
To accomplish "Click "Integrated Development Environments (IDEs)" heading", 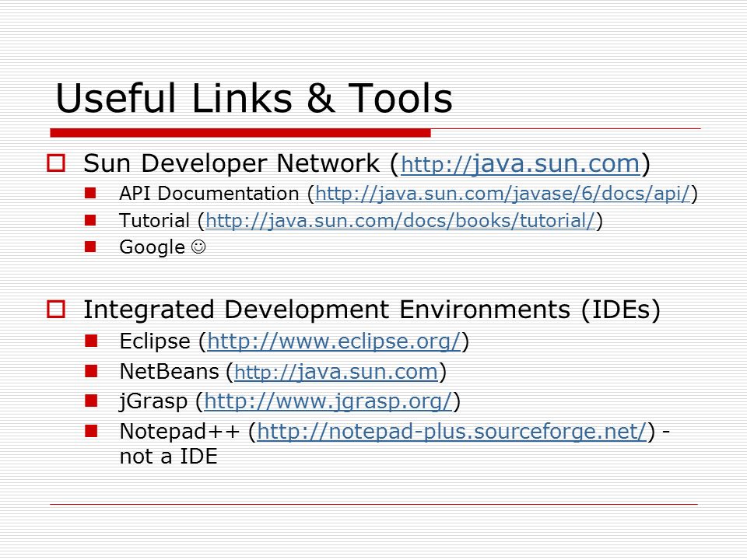I will [x=372, y=310].
